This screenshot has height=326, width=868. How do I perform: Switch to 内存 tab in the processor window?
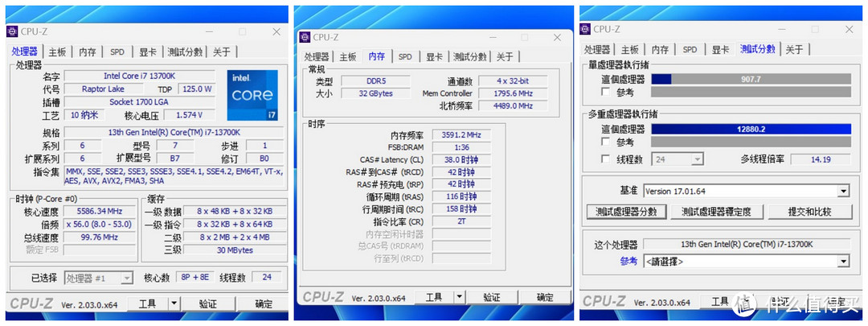88,52
